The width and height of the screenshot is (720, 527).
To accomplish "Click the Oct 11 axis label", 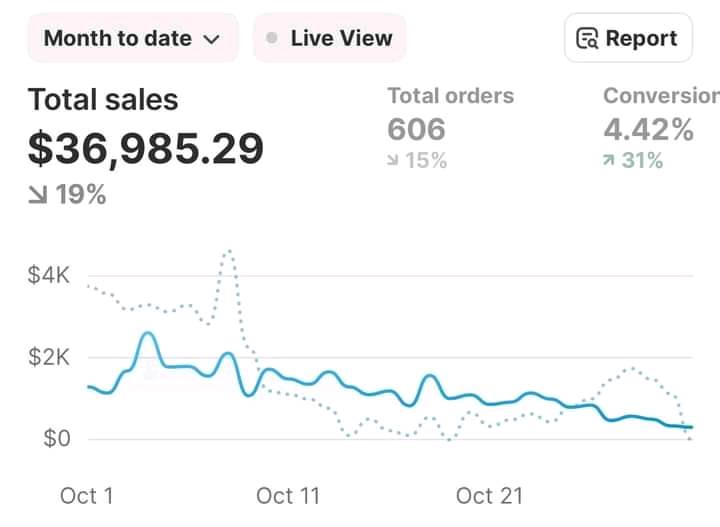I will click(288, 496).
